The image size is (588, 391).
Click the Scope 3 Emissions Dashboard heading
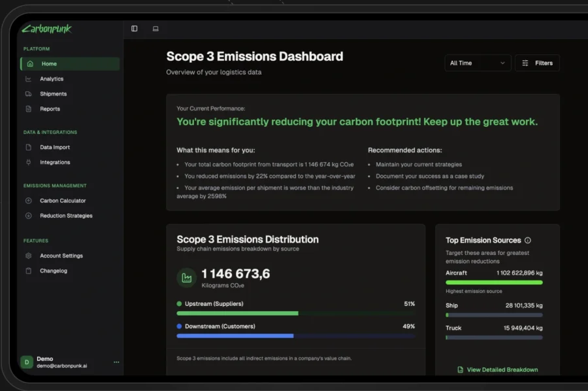tap(255, 56)
